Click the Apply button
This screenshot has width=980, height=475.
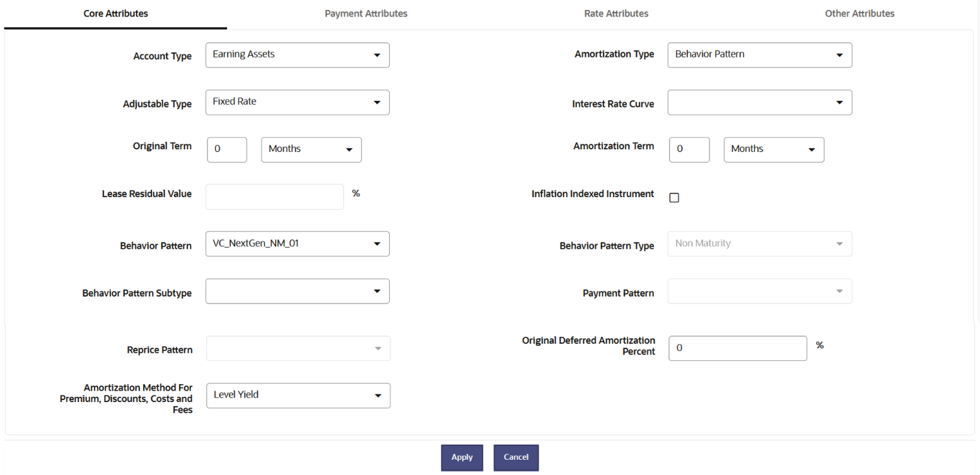(x=462, y=457)
